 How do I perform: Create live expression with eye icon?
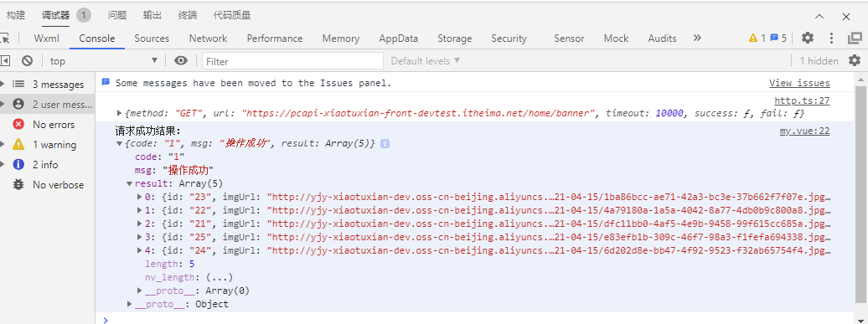tap(180, 60)
